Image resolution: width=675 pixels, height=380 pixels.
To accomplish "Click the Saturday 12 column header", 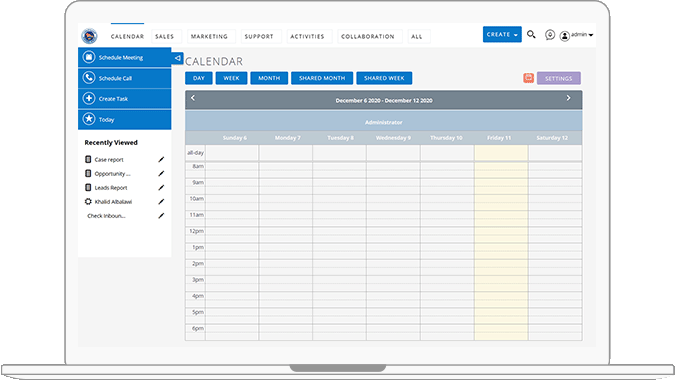I will pos(552,138).
